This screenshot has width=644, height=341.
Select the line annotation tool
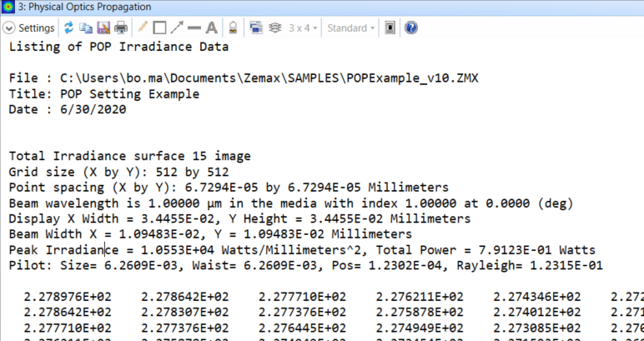194,28
